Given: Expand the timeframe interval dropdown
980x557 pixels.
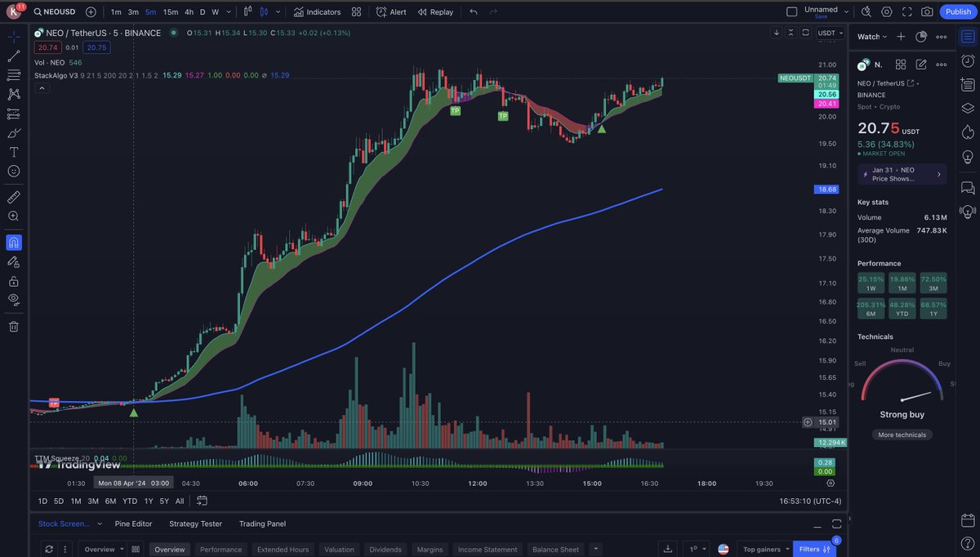Looking at the screenshot, I should pos(227,12).
